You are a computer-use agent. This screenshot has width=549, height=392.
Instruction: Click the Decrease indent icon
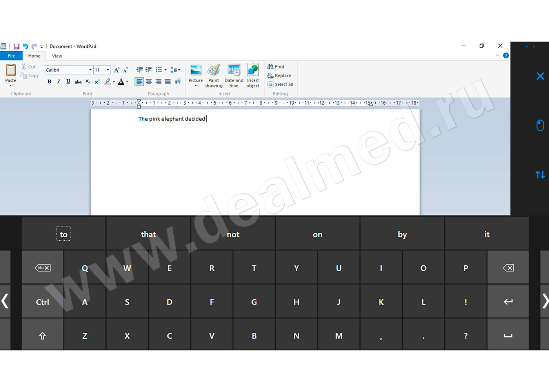coord(139,70)
